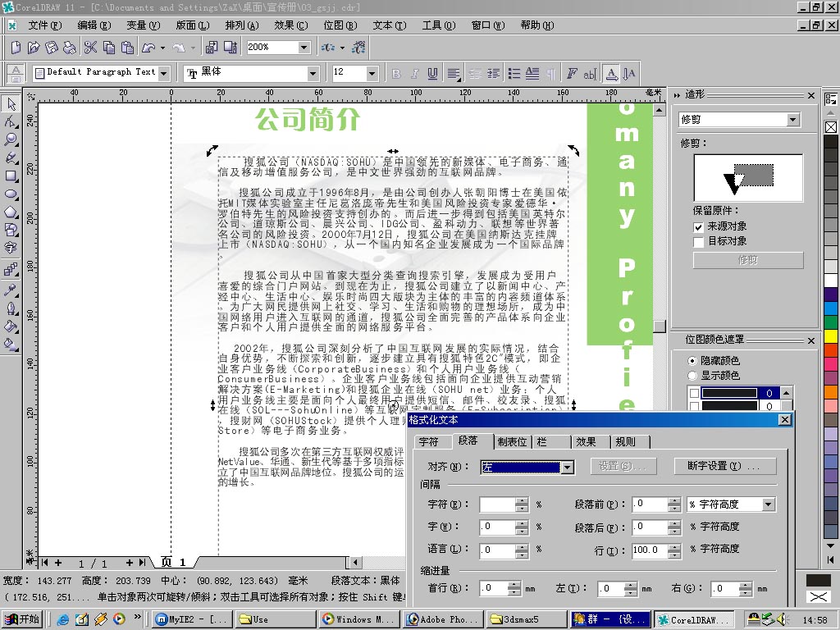Image resolution: width=840 pixels, height=630 pixels.
Task: Click the 开始 Start button
Action: (x=22, y=619)
